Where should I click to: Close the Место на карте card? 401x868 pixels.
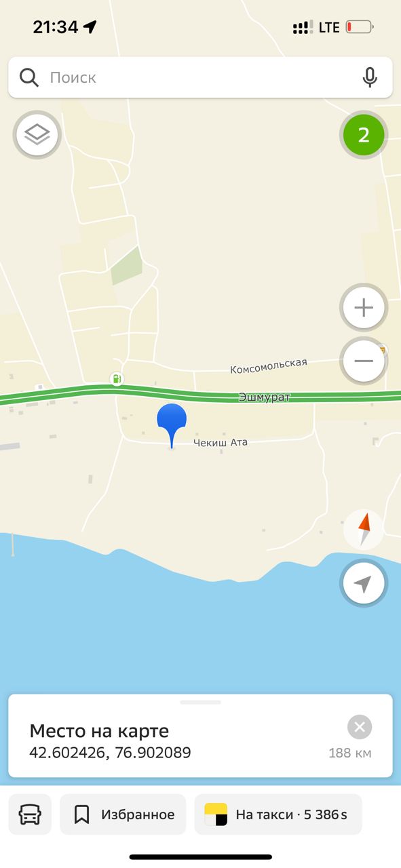pos(360,728)
